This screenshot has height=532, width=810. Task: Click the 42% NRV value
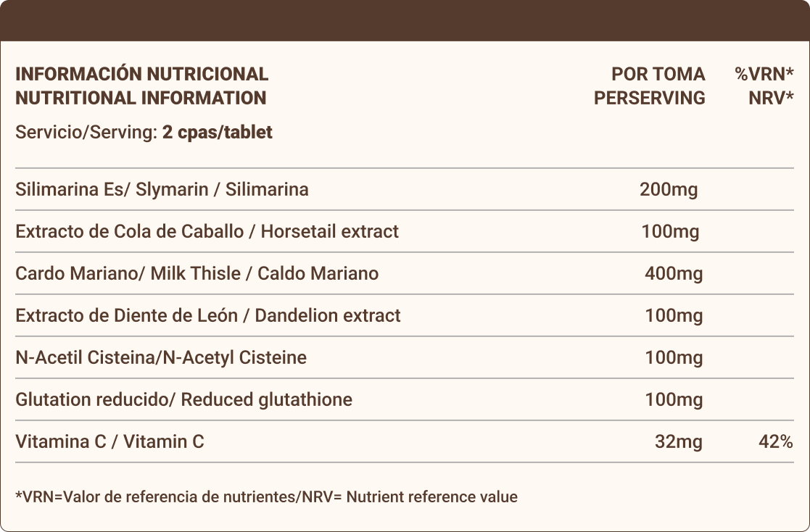pos(775,441)
